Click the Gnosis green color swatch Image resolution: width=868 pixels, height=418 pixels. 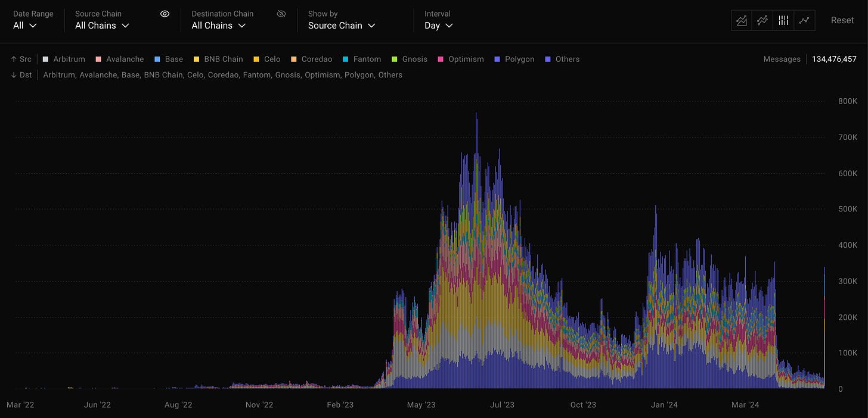395,59
